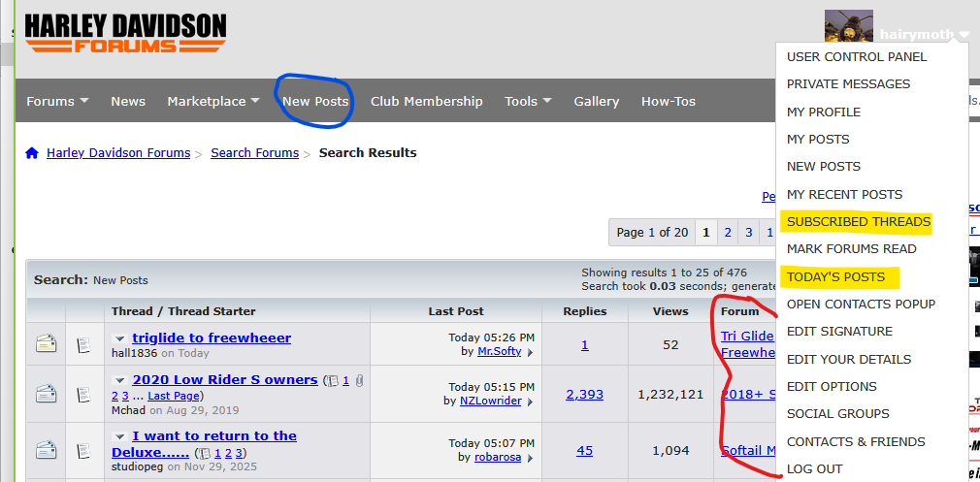Click envelope icon beside 2020 Low Rider S thread

(46, 394)
